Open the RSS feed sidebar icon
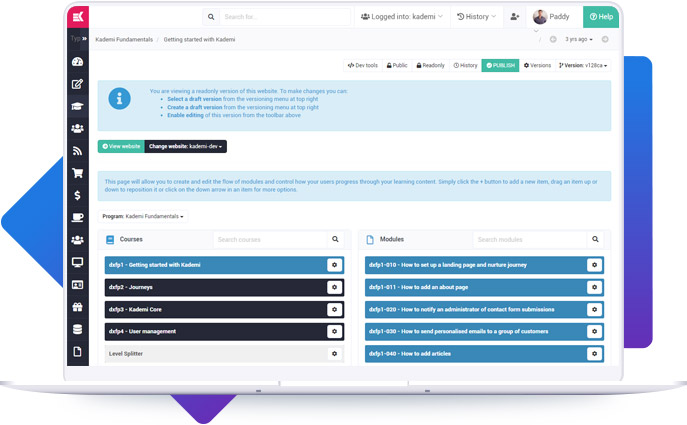 coord(77,151)
